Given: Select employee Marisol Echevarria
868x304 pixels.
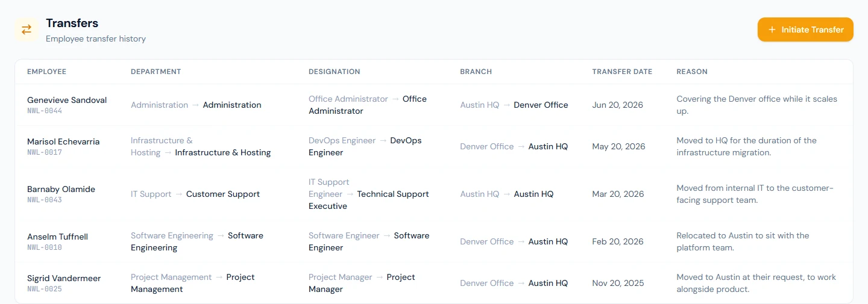Looking at the screenshot, I should click(63, 141).
